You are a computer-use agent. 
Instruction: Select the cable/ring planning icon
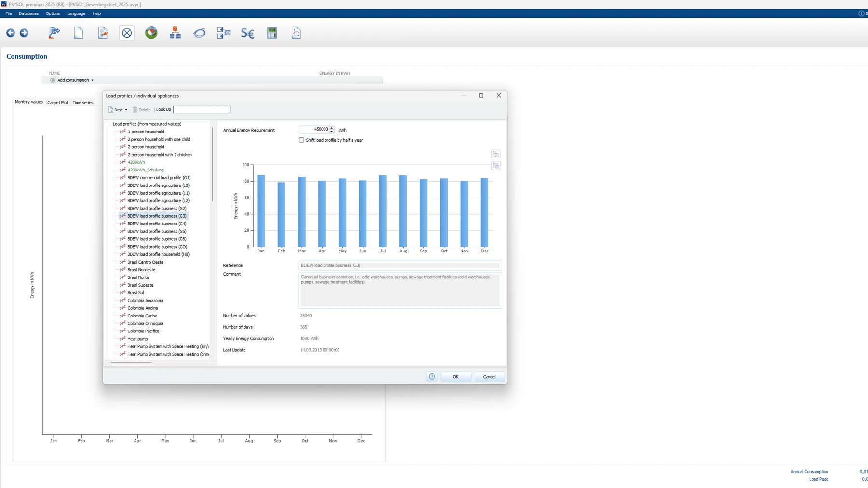pyautogui.click(x=199, y=33)
